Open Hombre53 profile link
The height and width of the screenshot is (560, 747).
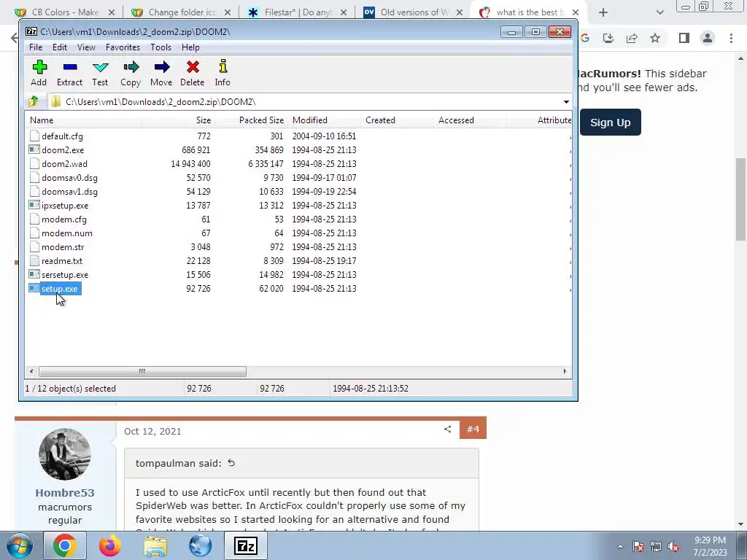[65, 492]
